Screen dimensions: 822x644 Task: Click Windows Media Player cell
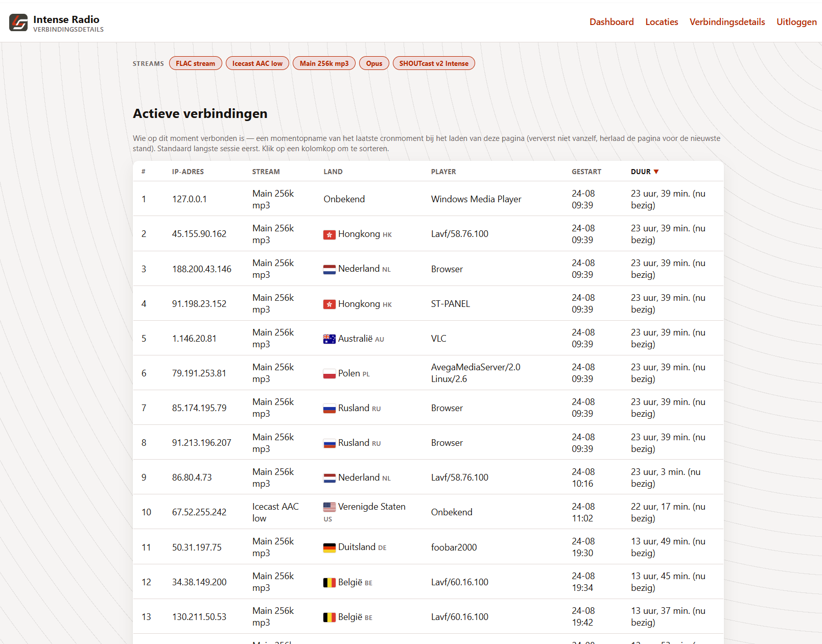(476, 199)
